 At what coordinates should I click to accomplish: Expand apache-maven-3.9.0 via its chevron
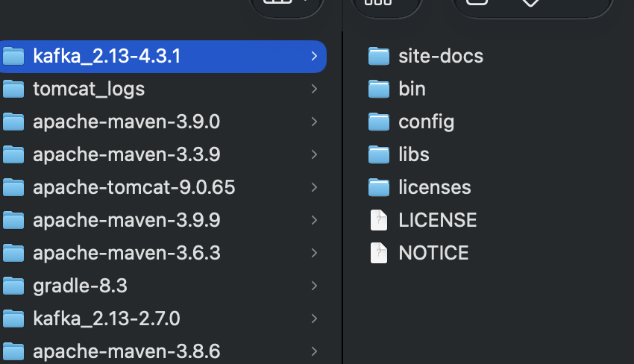pos(314,122)
